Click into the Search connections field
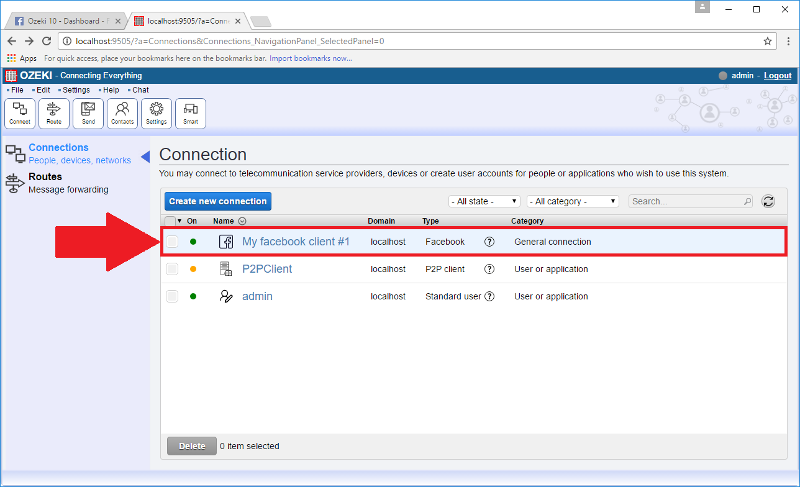 (686, 201)
